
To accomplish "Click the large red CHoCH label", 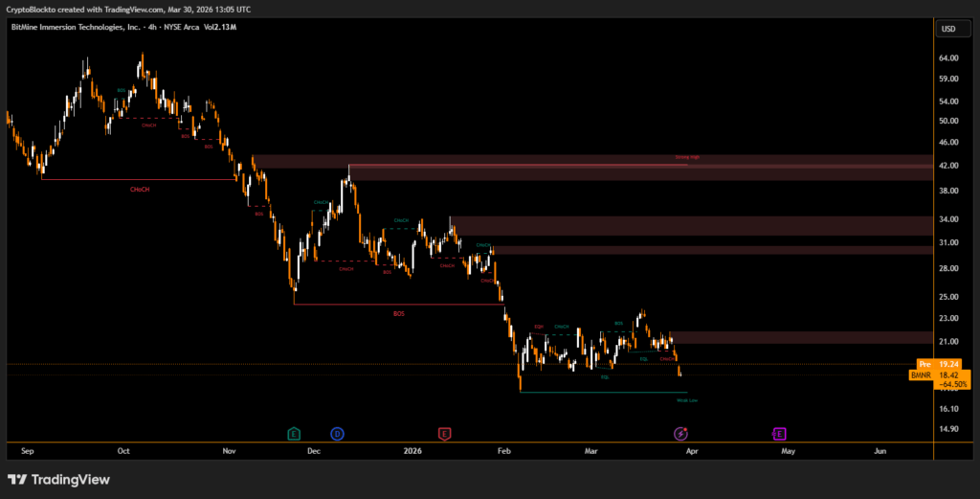I will [140, 190].
